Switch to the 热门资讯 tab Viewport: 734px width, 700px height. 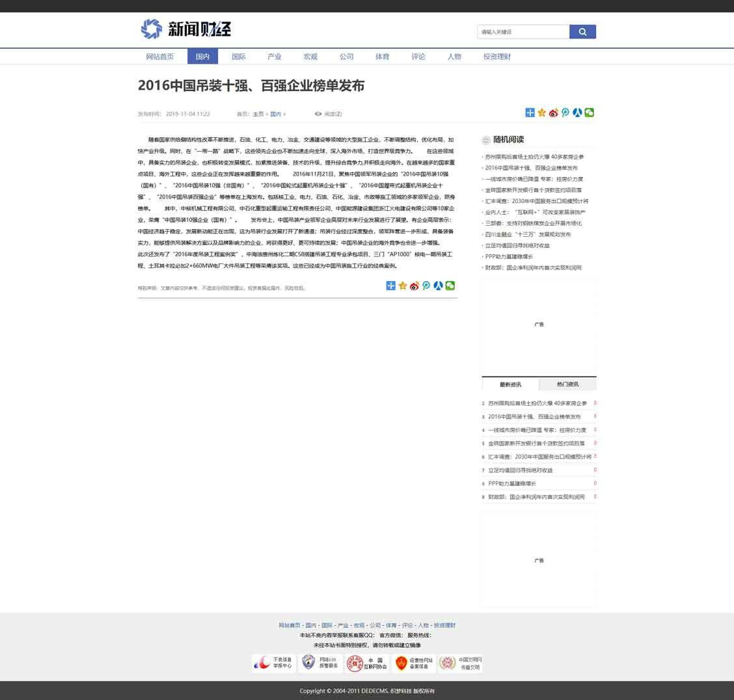567,384
